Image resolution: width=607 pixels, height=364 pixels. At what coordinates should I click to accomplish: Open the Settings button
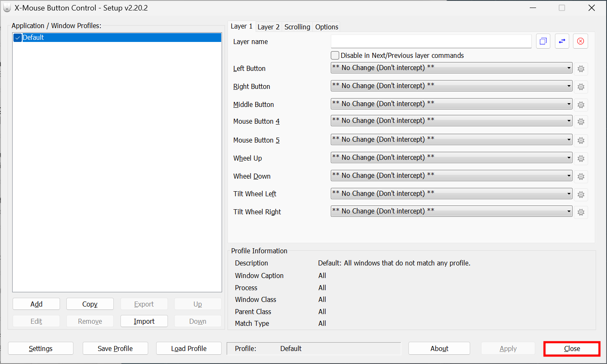[x=41, y=348]
